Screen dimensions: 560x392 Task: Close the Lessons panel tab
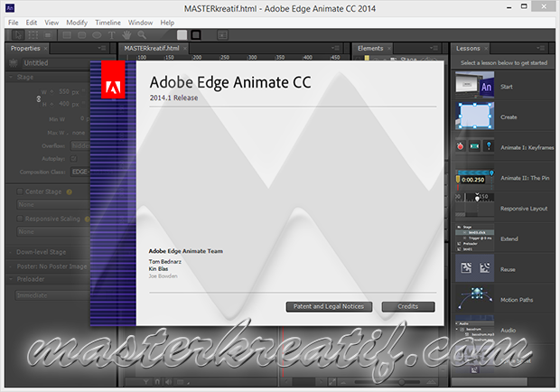coord(486,49)
